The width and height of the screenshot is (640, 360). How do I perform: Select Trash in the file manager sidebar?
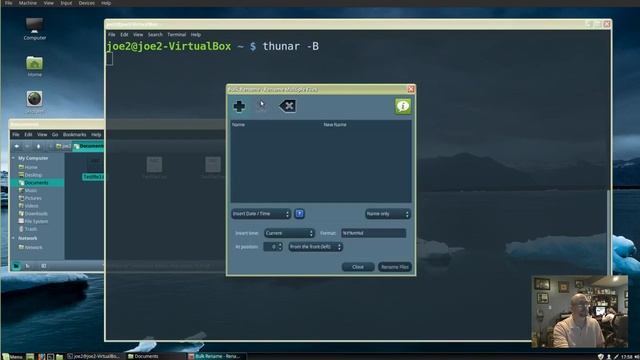point(31,229)
